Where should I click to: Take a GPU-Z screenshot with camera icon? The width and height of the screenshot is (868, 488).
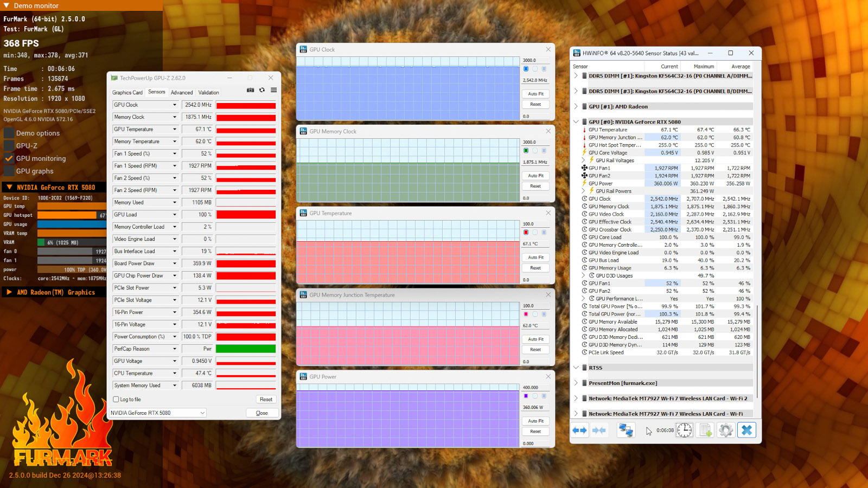250,90
